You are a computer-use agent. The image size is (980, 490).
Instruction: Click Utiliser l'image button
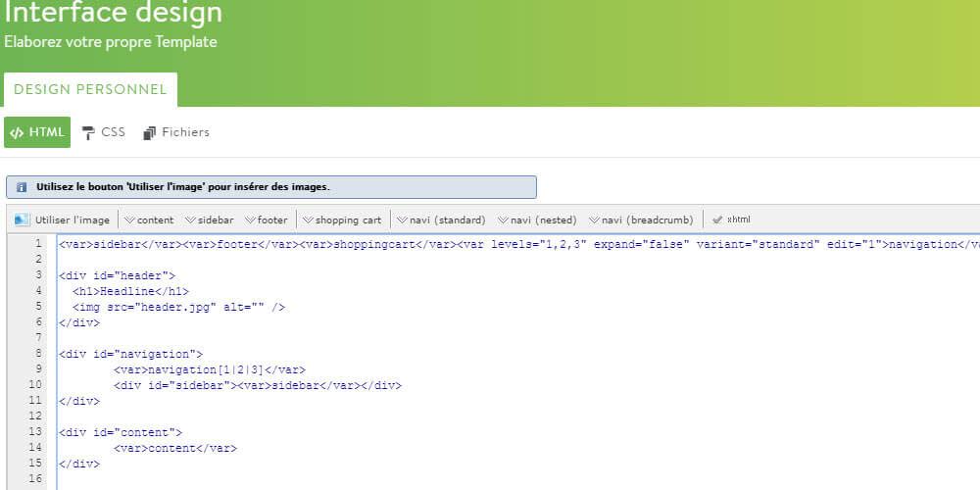63,220
